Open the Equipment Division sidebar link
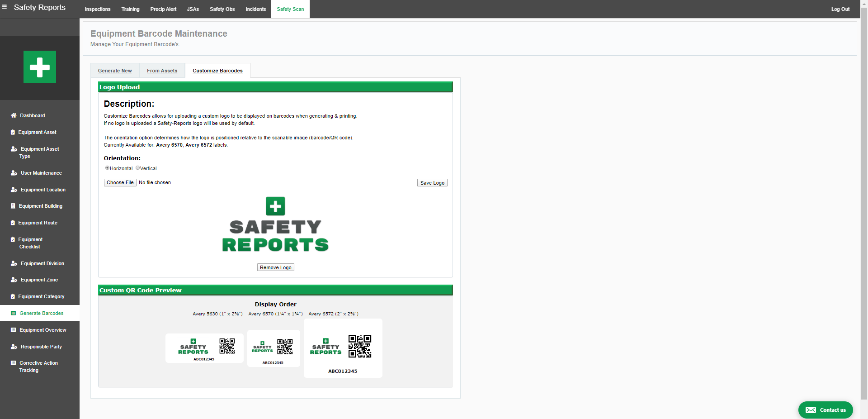Image resolution: width=868 pixels, height=419 pixels. coord(42,263)
